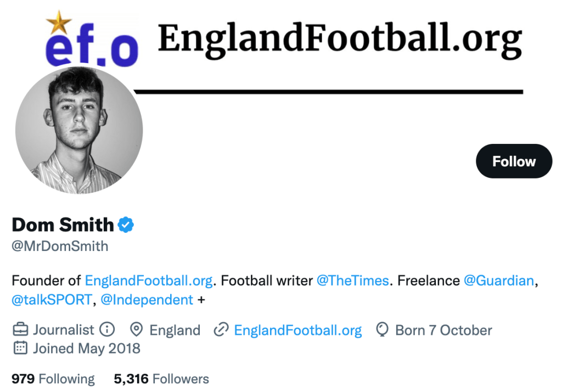Click the location pin icon
Viewport: 562px width, 392px height.
[136, 330]
